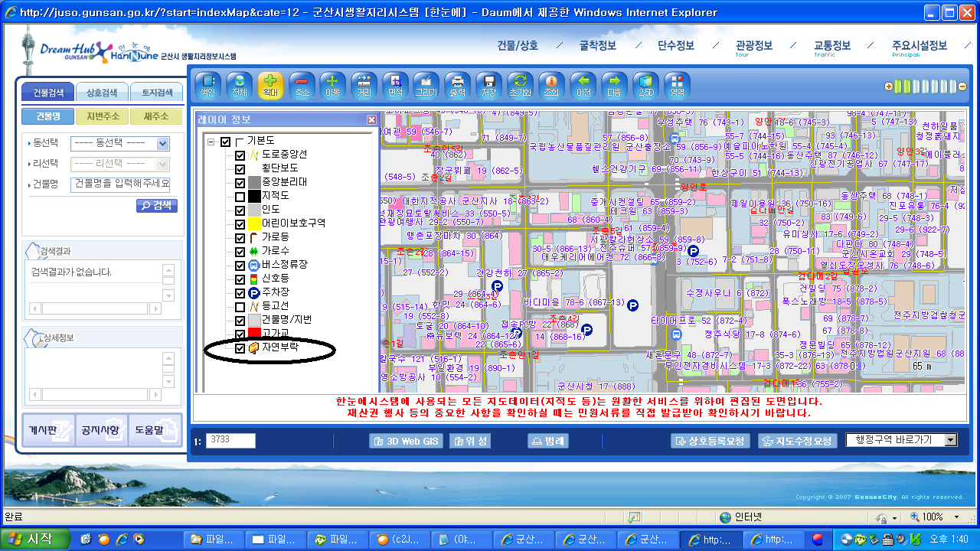Click the 출력 print icon
The height and width of the screenshot is (551, 980).
(x=457, y=84)
